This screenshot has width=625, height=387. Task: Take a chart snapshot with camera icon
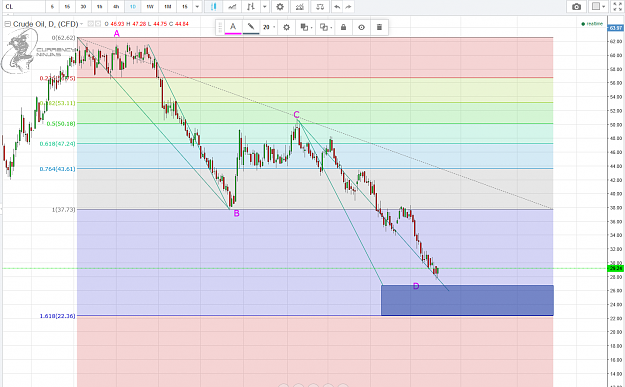coord(576,7)
